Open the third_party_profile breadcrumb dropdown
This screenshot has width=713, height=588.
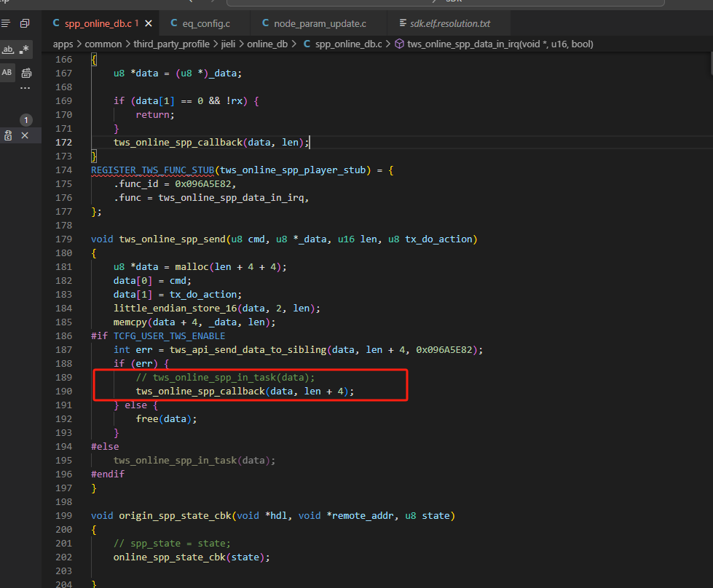171,44
